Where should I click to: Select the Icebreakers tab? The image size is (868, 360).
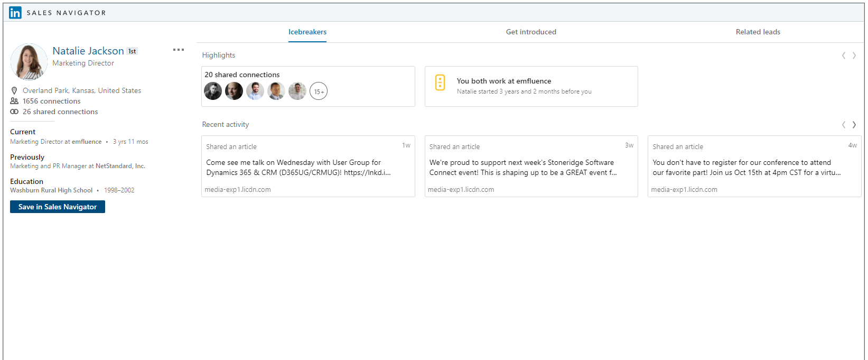(x=307, y=32)
